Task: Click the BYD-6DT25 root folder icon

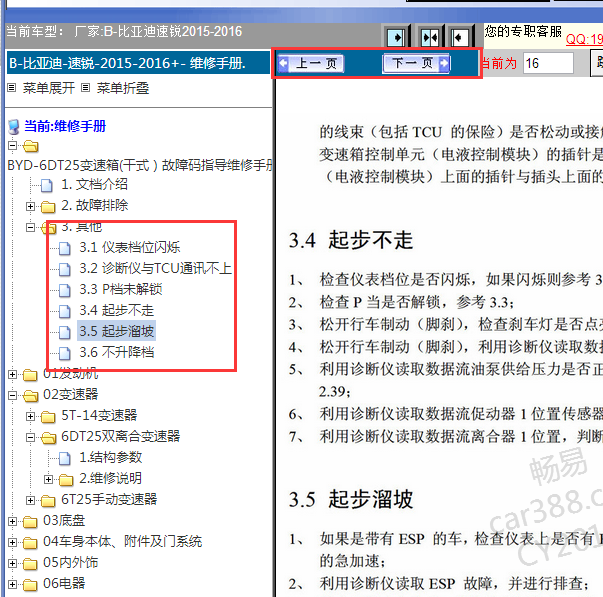Action: [31, 147]
